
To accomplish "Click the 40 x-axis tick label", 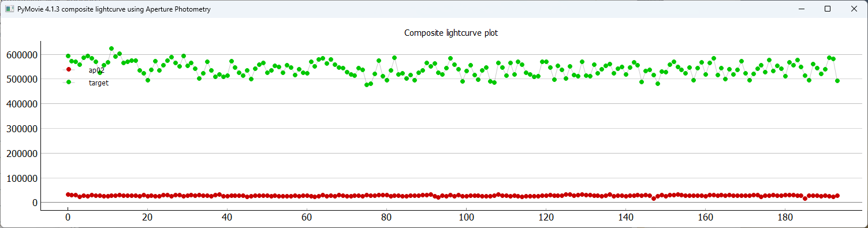I will 227,218.
